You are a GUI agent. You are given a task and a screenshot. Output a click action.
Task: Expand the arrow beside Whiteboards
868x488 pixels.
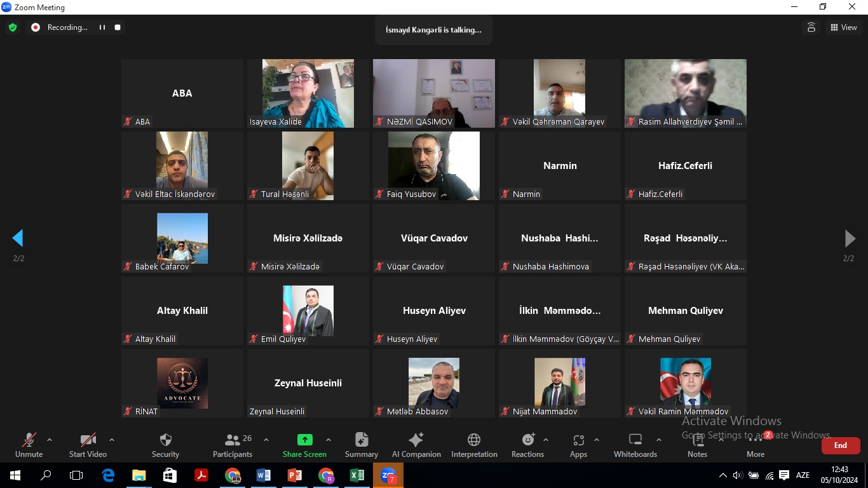click(659, 440)
